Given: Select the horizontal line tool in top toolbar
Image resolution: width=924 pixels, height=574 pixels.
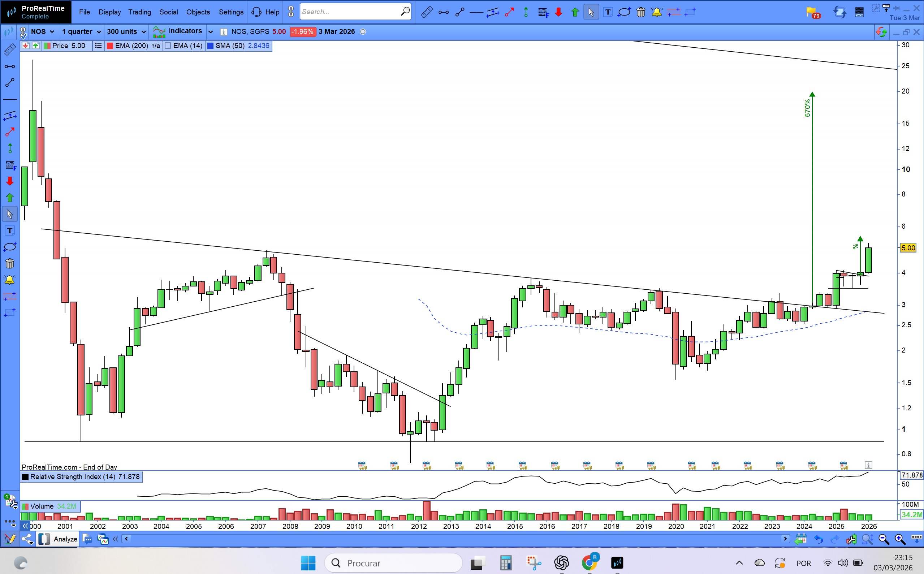Looking at the screenshot, I should click(x=476, y=12).
